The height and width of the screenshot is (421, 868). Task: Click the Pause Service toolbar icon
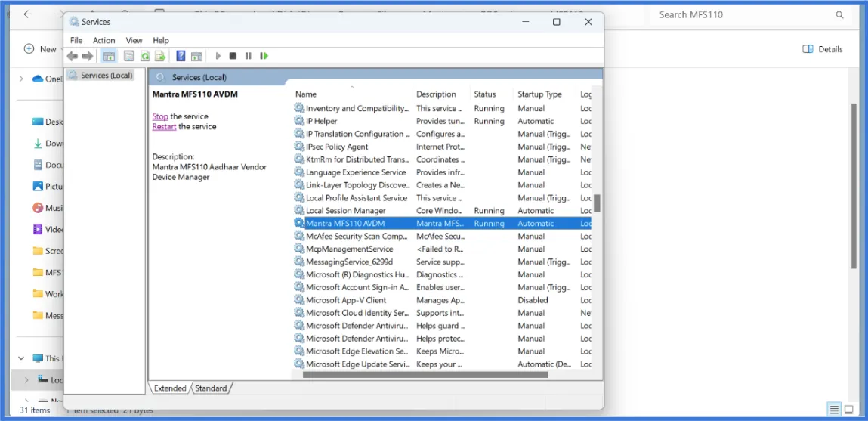(248, 56)
